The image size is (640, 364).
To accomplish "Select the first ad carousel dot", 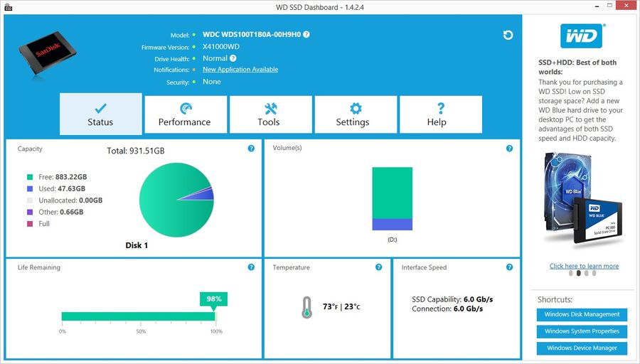I will coord(570,274).
